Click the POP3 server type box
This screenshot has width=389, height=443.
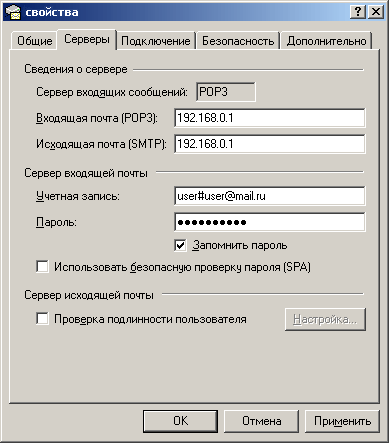point(226,92)
